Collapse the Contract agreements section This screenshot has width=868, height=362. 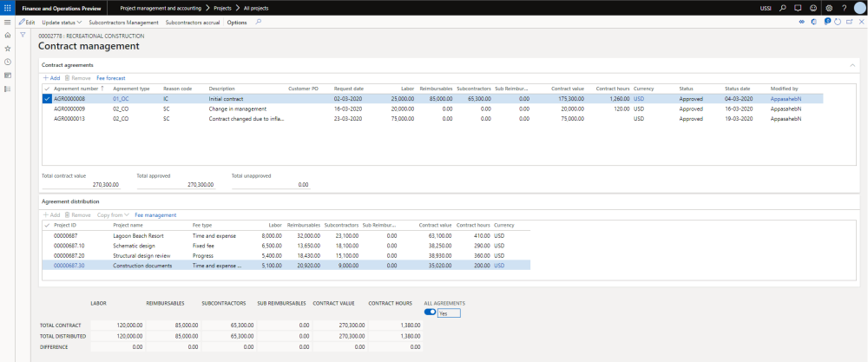pyautogui.click(x=851, y=65)
